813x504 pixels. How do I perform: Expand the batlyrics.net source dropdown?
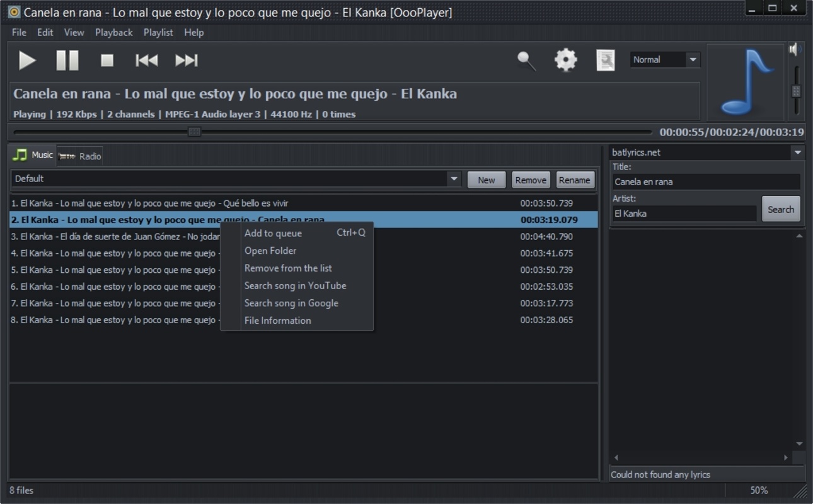tap(798, 152)
